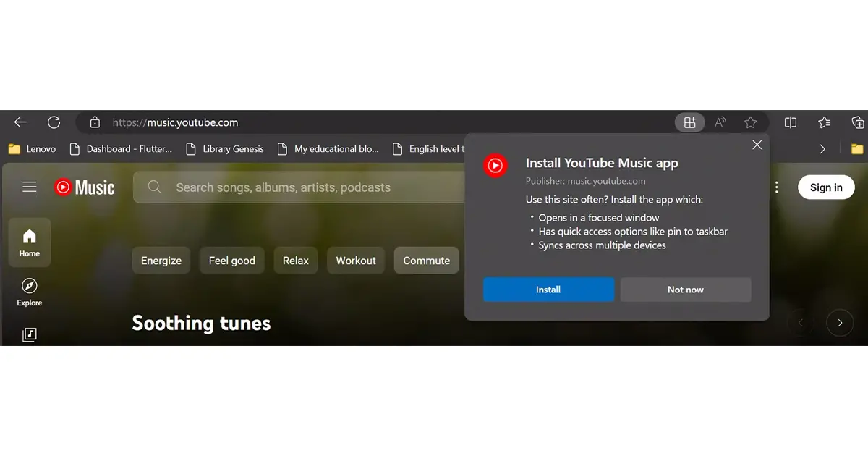Screen dimensions: 868x456
Task: Open the split screen icon in the browser toolbar
Action: point(791,122)
